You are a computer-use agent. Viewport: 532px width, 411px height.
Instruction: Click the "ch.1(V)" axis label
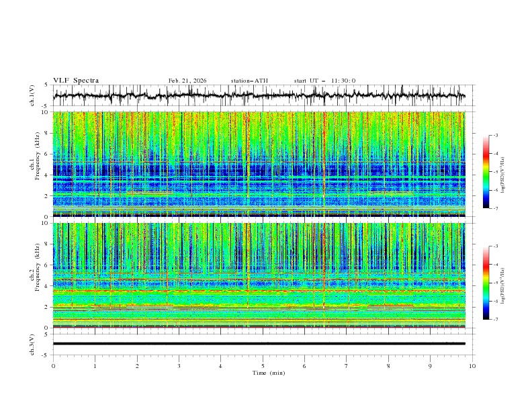32,95
